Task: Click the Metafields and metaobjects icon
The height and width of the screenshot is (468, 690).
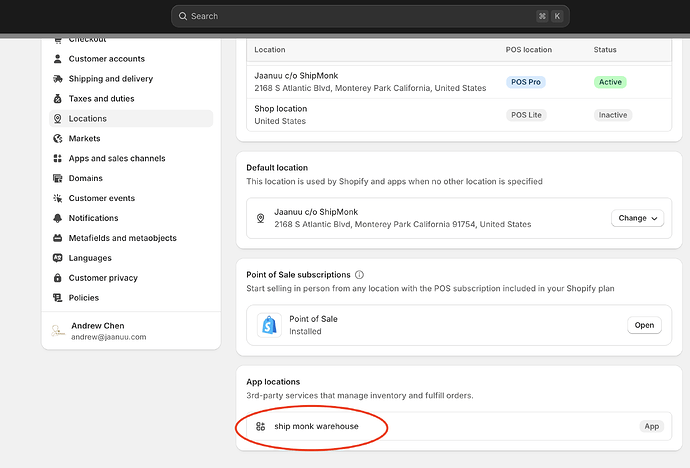Action: (x=58, y=238)
